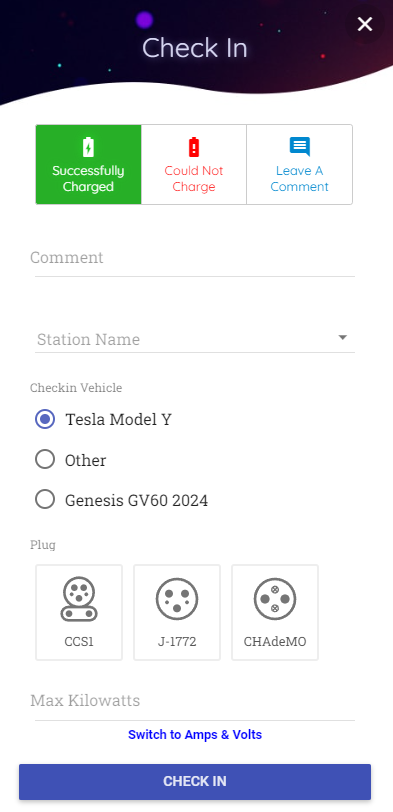This screenshot has width=393, height=812.
Task: Select the CHAdeMO plug icon
Action: [275, 599]
